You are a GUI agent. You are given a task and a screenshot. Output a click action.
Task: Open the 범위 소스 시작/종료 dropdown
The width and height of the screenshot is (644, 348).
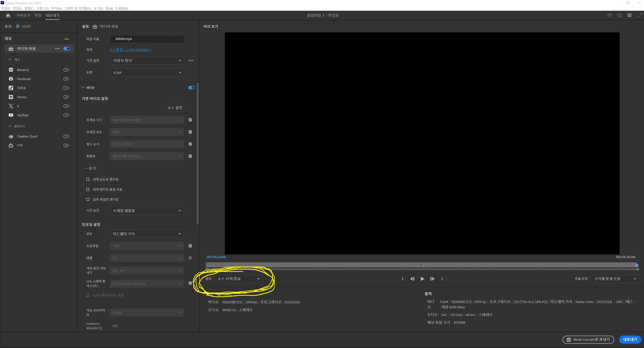pos(238,279)
